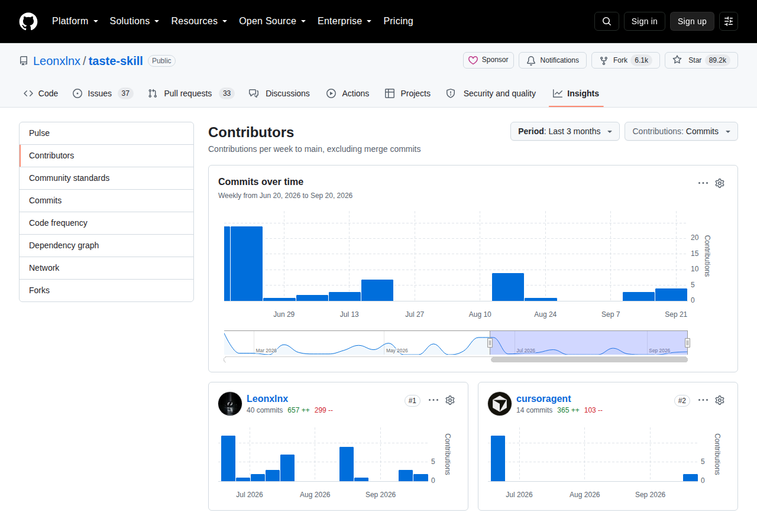
Task: Toggle Notifications for this repository
Action: click(552, 60)
